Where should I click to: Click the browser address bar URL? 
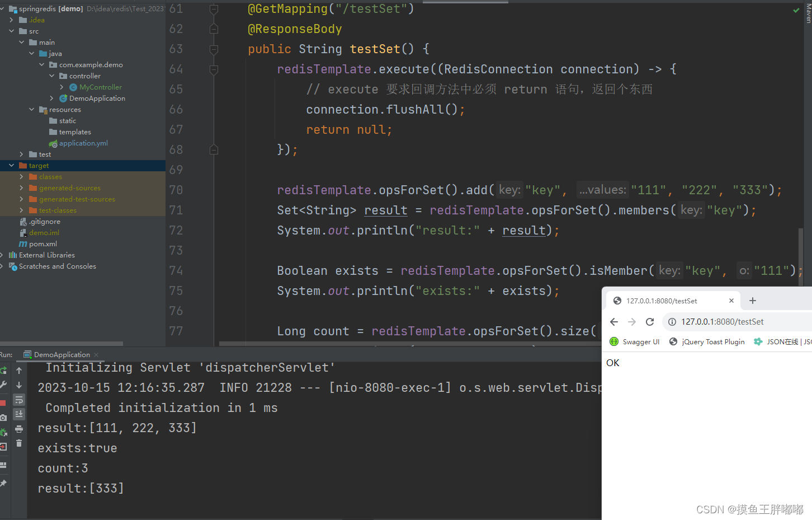coord(723,322)
